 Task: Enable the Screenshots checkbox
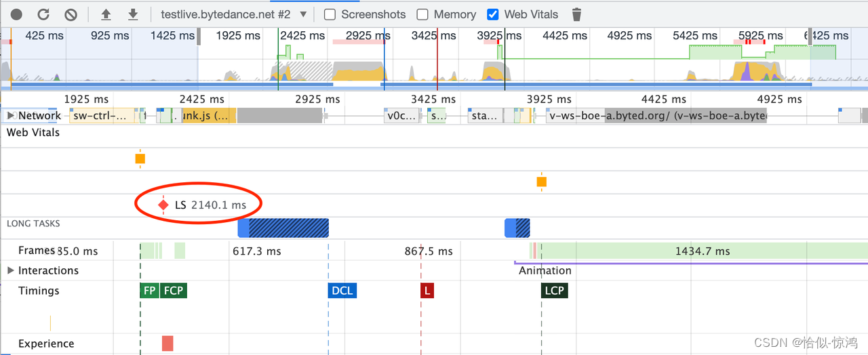(x=330, y=14)
